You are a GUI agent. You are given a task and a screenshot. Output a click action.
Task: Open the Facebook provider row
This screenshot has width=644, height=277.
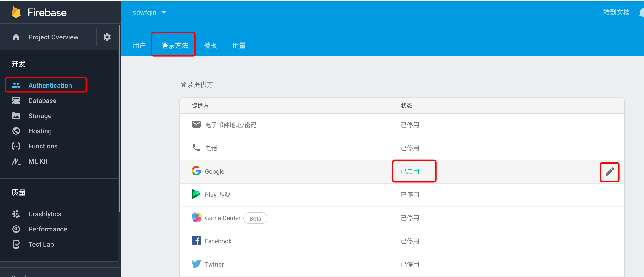pyautogui.click(x=218, y=241)
